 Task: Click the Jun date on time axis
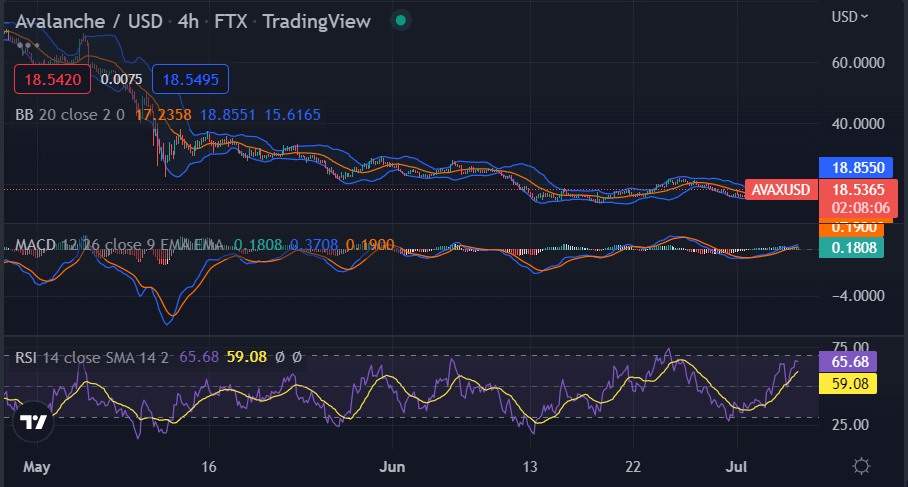(392, 467)
